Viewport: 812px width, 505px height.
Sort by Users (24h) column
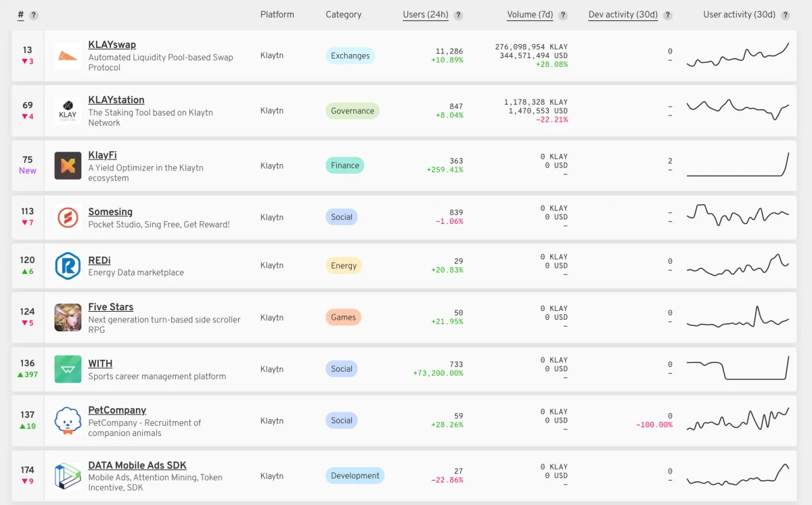[x=426, y=14]
